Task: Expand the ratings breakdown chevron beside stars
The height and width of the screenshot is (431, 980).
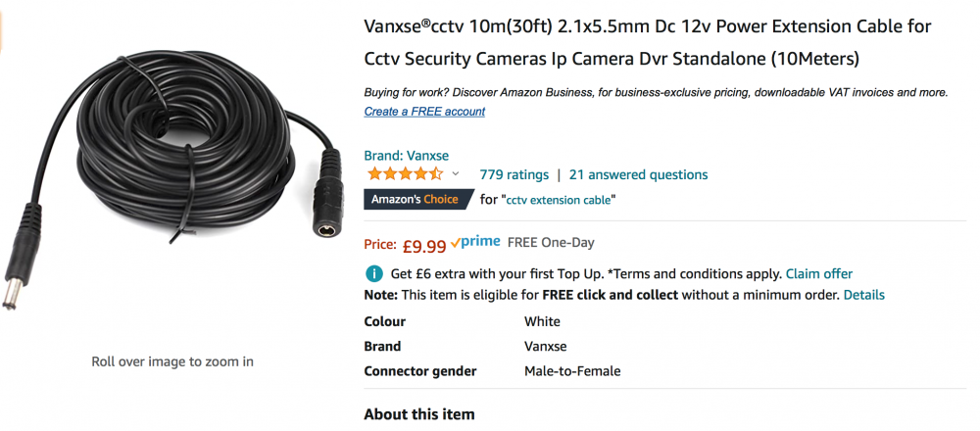Action: [456, 174]
